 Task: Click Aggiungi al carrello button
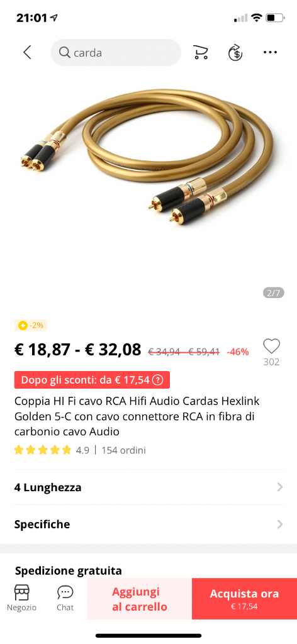tap(140, 599)
